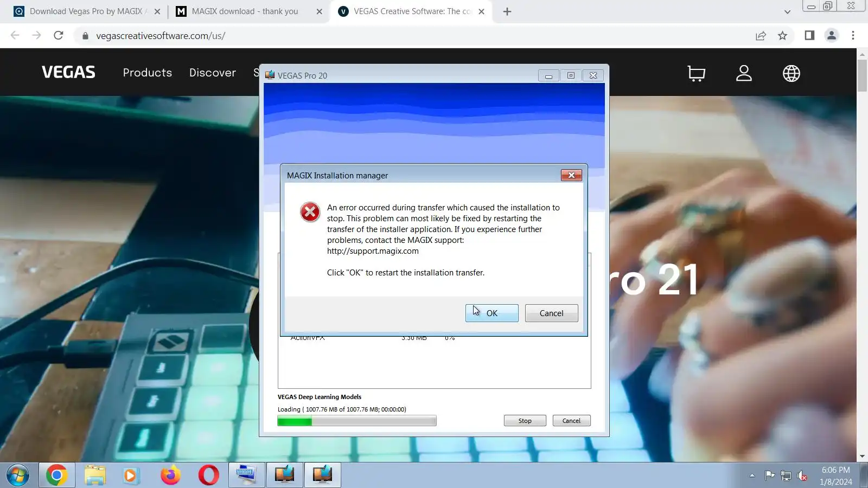This screenshot has width=868, height=488.
Task: Toggle the browser side panel
Action: [809, 36]
